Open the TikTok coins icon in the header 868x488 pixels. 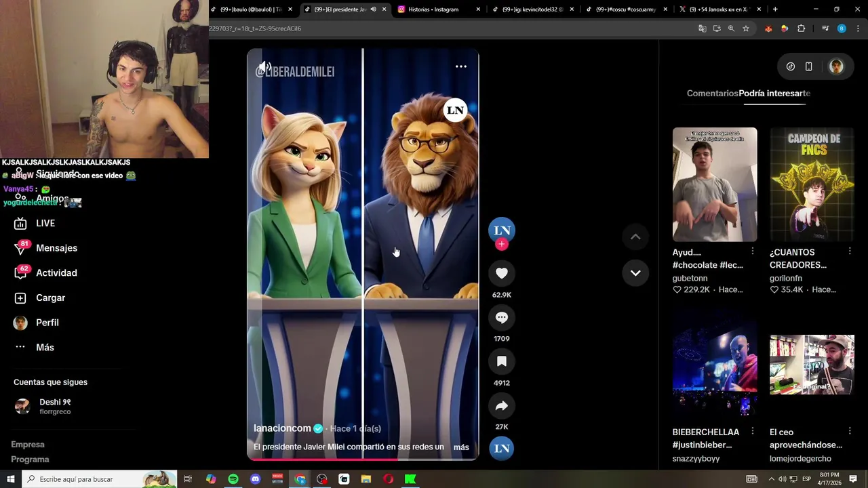point(791,66)
